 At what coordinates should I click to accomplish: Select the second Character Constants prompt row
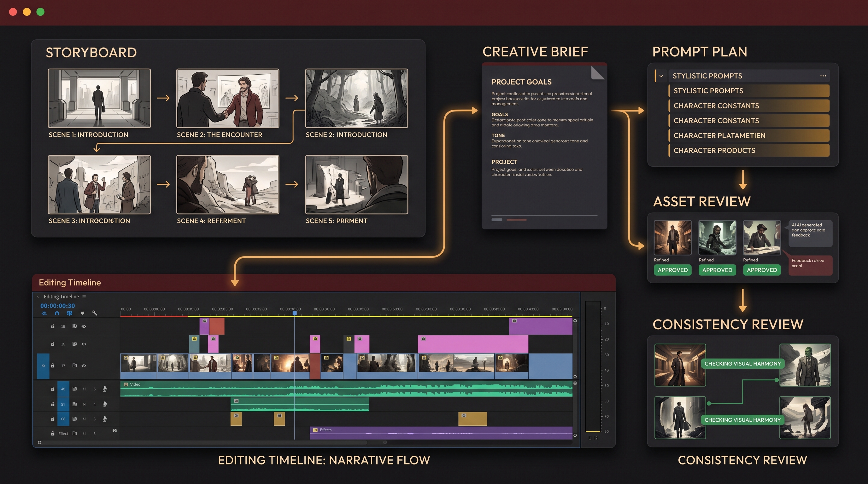[x=749, y=120]
